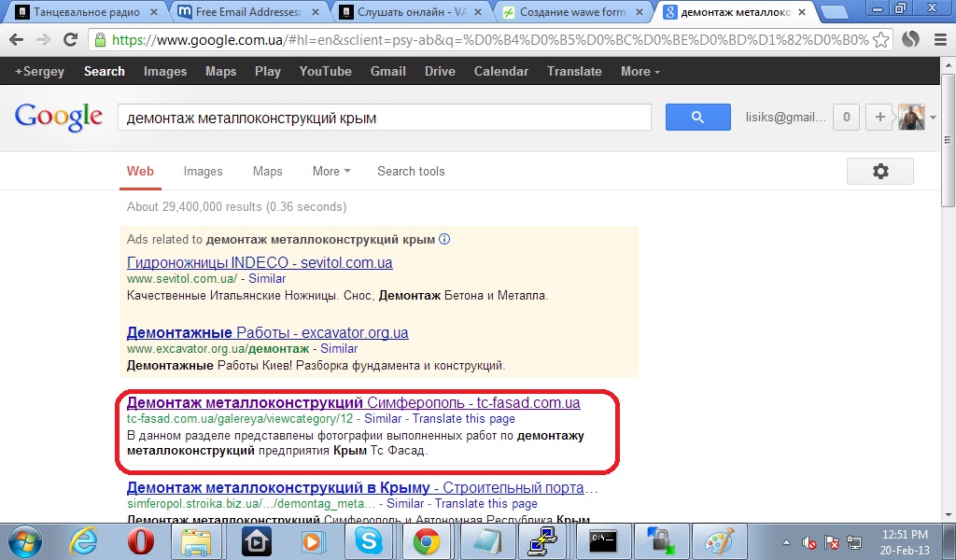
Task: Click Similar for the tc-fasad result
Action: pyautogui.click(x=383, y=419)
